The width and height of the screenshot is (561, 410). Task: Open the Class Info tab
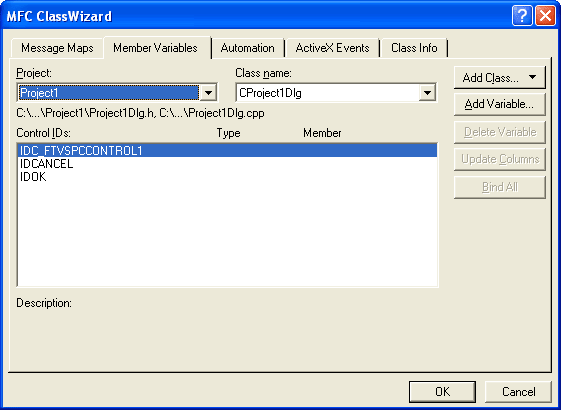click(x=414, y=48)
